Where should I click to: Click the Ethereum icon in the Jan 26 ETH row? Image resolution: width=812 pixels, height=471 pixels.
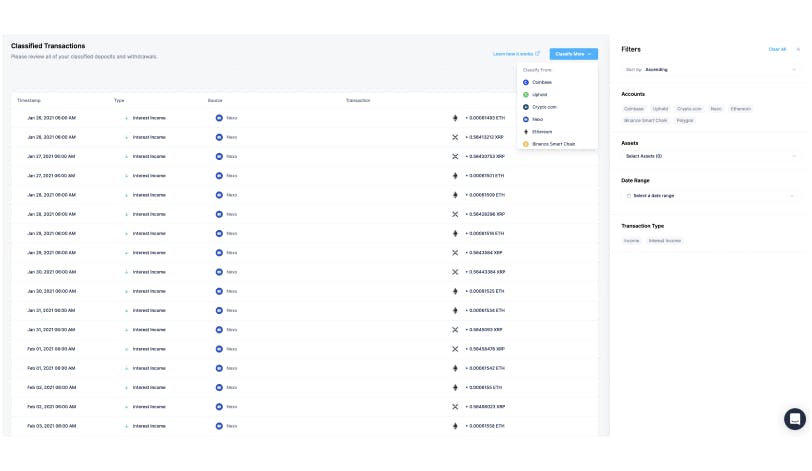[455, 118]
